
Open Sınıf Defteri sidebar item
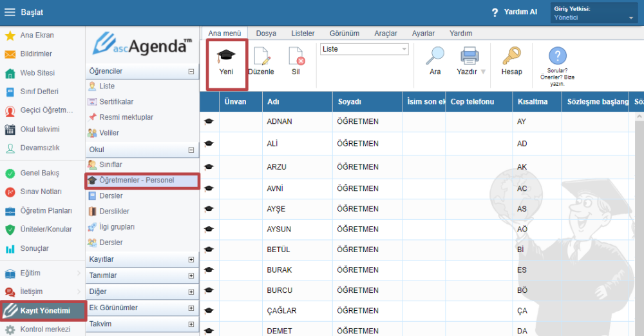point(39,92)
